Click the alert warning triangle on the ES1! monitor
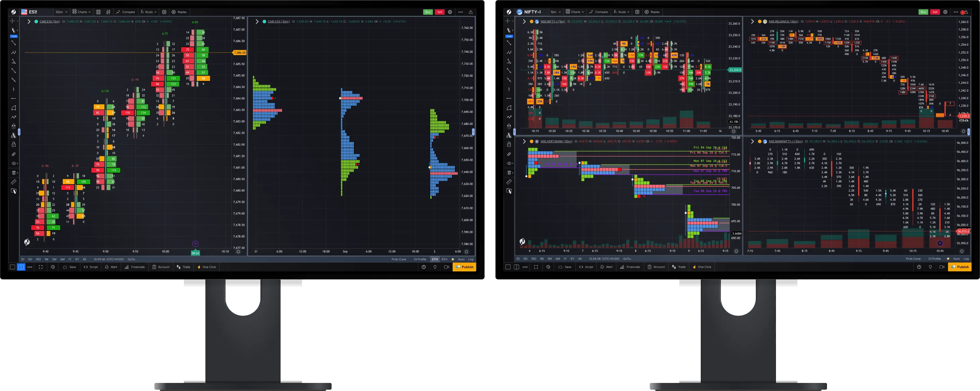Image resolution: width=980 pixels, height=391 pixels. pos(471,12)
